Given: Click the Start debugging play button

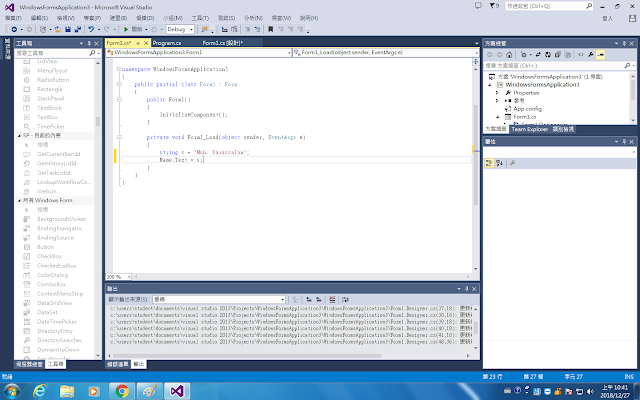Looking at the screenshot, I should 126,30.
